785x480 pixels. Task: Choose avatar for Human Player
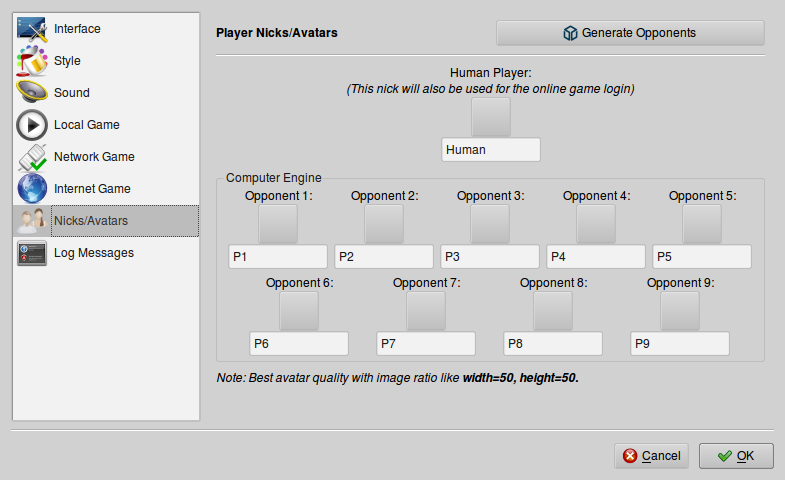click(491, 117)
